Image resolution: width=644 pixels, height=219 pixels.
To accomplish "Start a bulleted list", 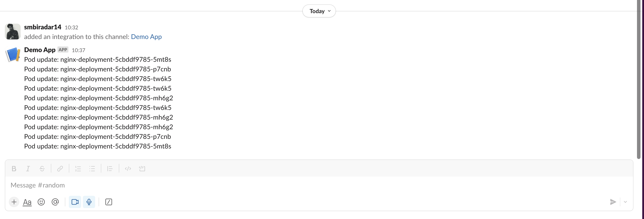I will coord(92,169).
